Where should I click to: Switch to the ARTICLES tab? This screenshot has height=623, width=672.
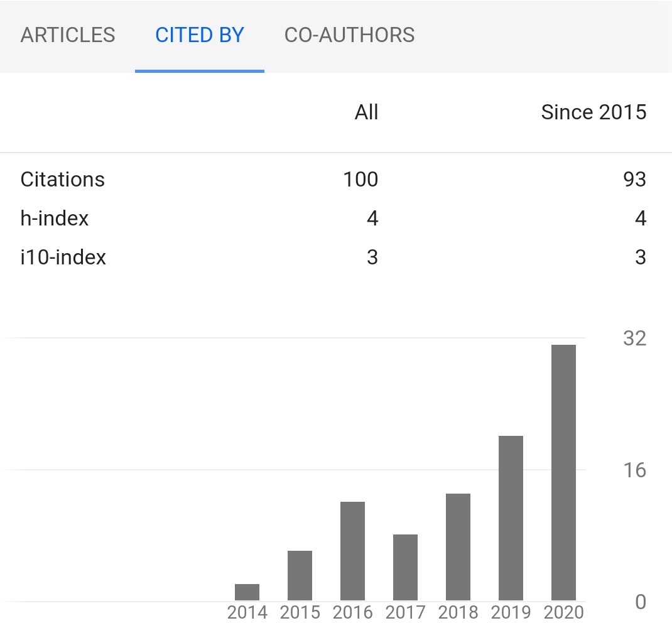click(x=68, y=35)
